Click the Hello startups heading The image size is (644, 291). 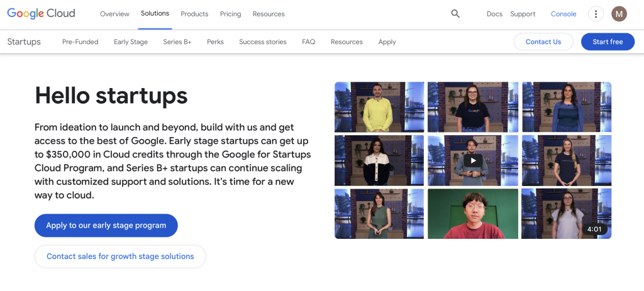pos(111,96)
